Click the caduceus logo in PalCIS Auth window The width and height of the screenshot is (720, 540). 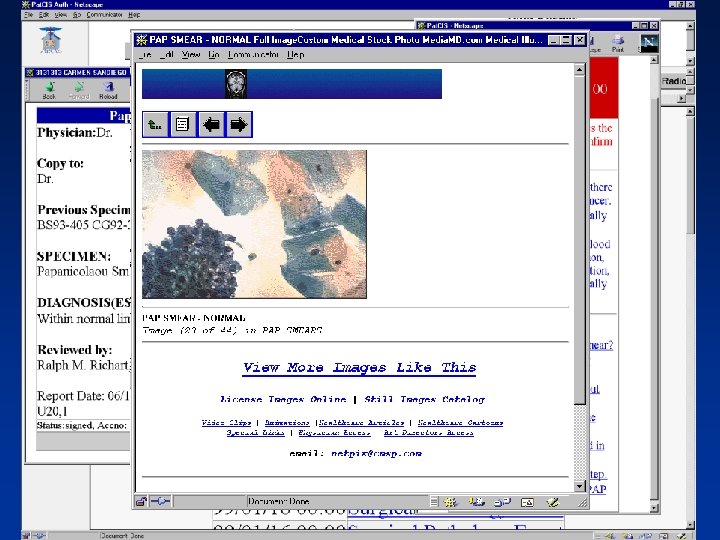pos(51,40)
